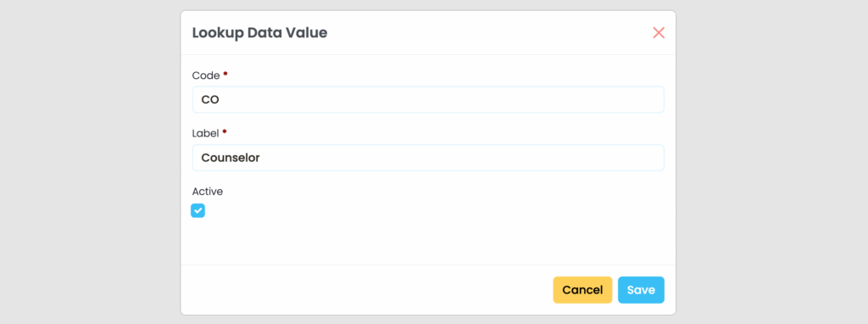Toggle the blue Active checkmark

pyautogui.click(x=198, y=210)
